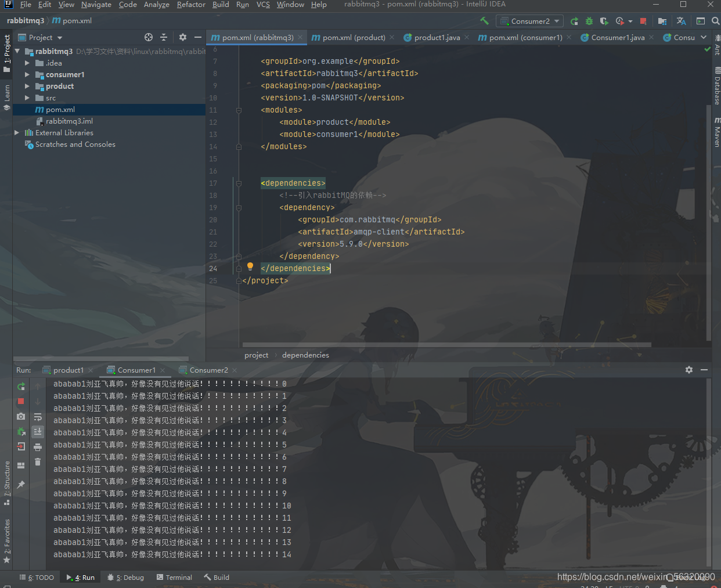Click dependencies breadcrumb
Screen dimensions: 721x588
point(305,355)
